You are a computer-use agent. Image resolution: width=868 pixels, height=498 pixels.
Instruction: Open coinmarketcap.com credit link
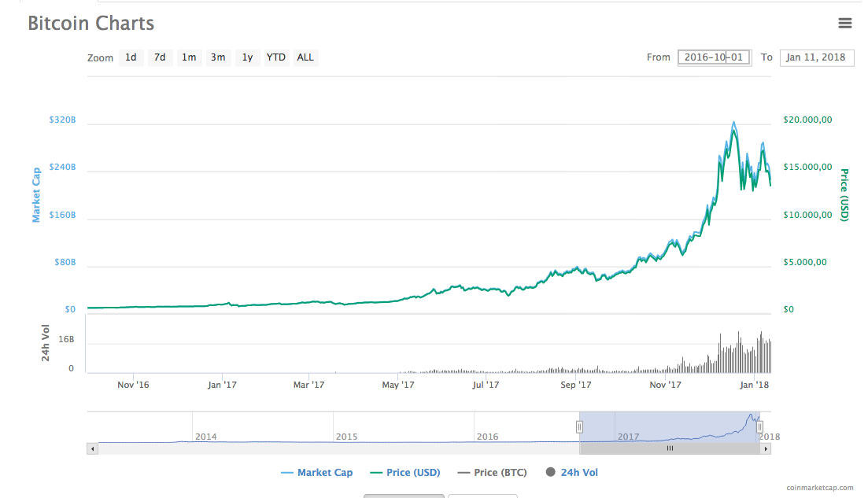coord(820,488)
